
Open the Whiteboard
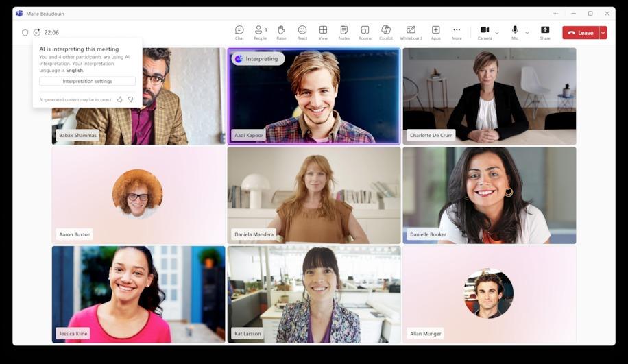411,32
